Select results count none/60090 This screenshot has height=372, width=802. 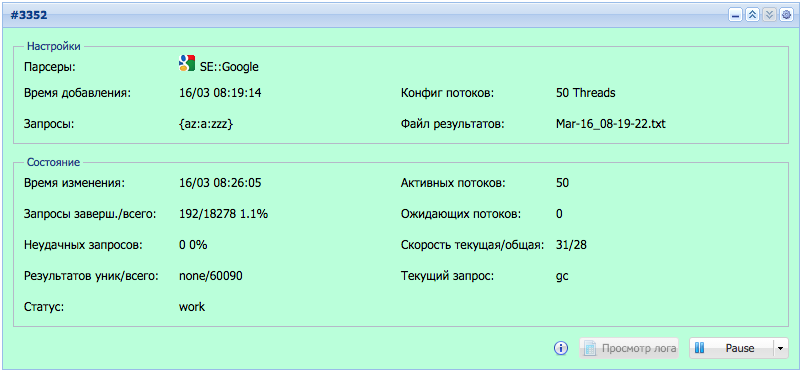point(211,276)
